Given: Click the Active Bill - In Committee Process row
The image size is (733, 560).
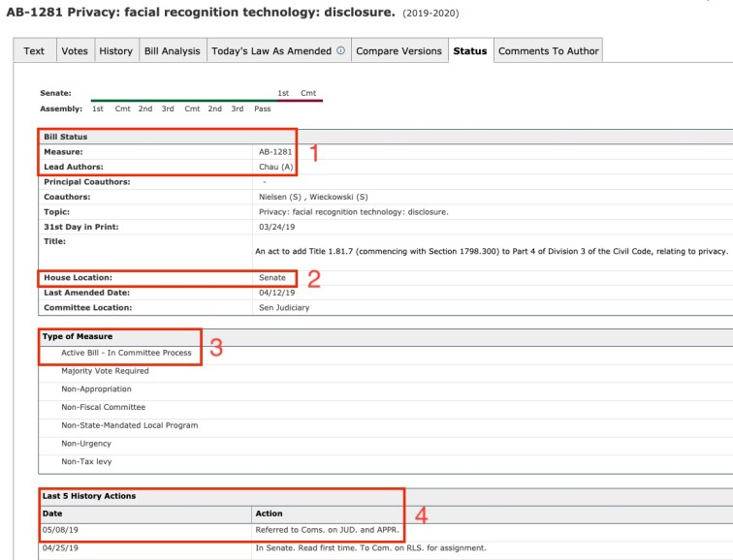Looking at the screenshot, I should coord(126,353).
